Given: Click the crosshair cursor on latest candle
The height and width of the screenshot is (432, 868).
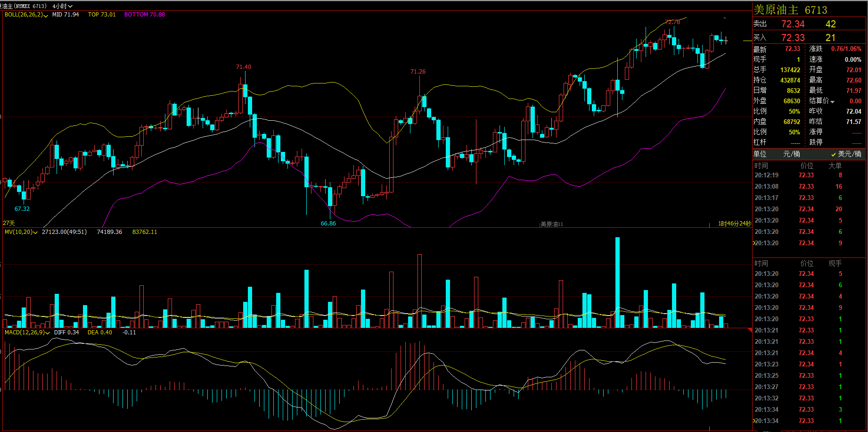Looking at the screenshot, I should 726,41.
